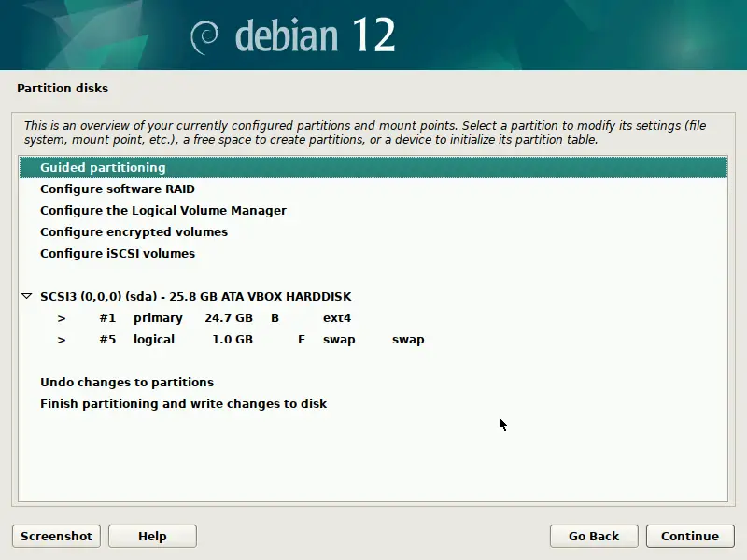Image resolution: width=747 pixels, height=560 pixels.
Task: Click the 1.0 GB size value
Action: (233, 339)
